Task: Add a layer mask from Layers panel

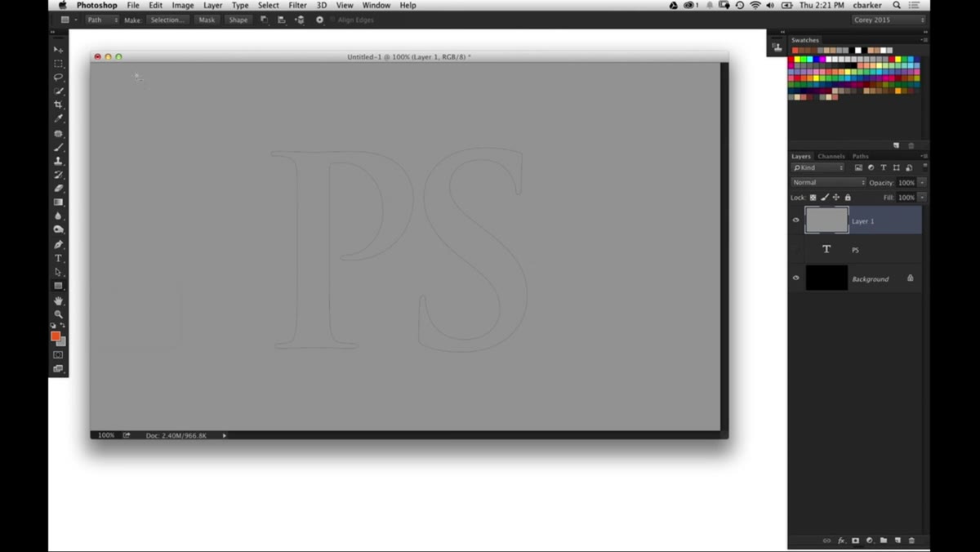Action: [855, 541]
